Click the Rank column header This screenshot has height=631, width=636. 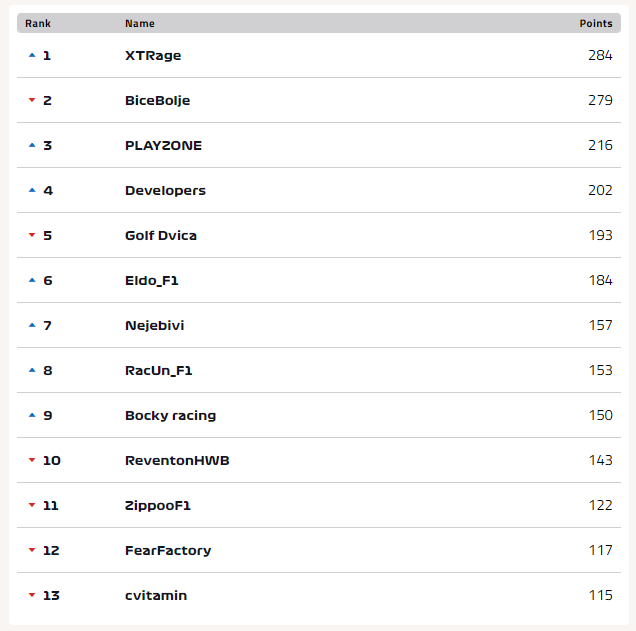pyautogui.click(x=38, y=24)
